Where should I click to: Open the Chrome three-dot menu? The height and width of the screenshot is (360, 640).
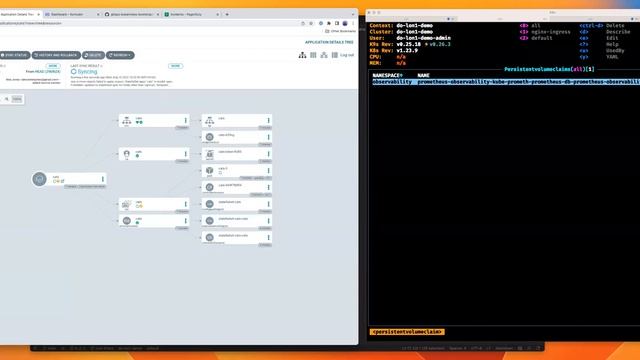[353, 23]
